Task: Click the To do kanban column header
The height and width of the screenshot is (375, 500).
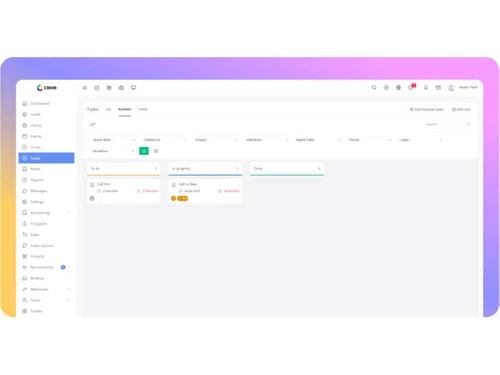Action: point(124,169)
